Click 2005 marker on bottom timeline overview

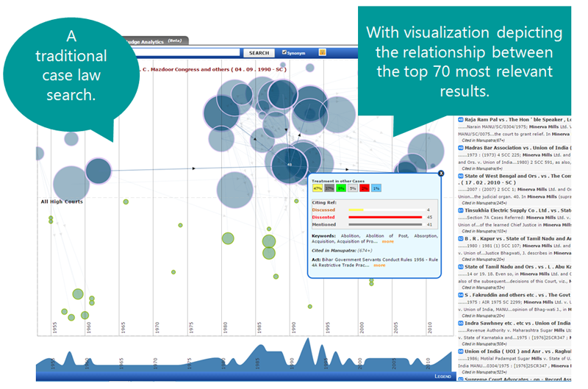pyautogui.click(x=394, y=363)
